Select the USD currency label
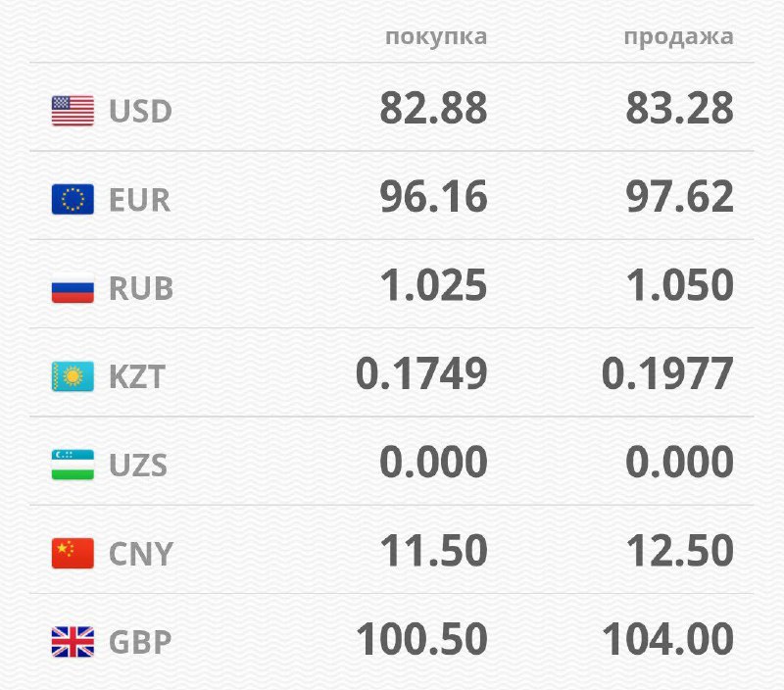This screenshot has height=690, width=784. point(140,111)
